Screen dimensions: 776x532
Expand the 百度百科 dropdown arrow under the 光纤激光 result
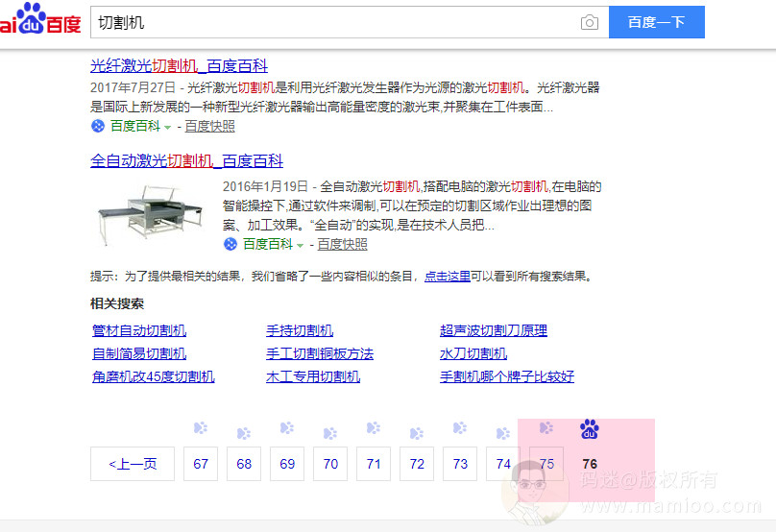tap(167, 128)
